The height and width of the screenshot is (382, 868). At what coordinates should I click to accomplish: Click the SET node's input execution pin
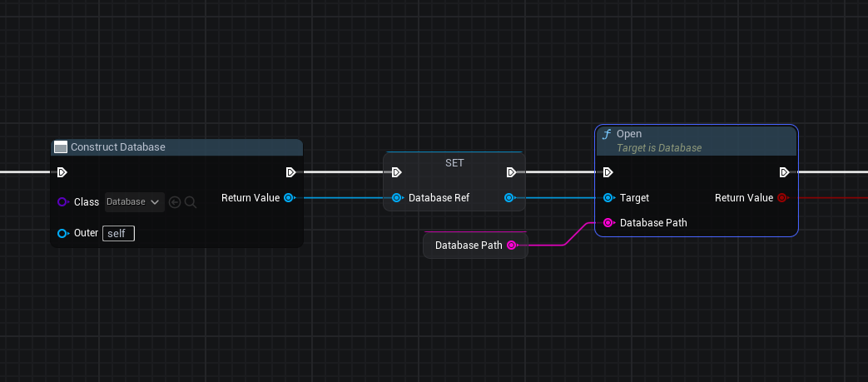397,172
